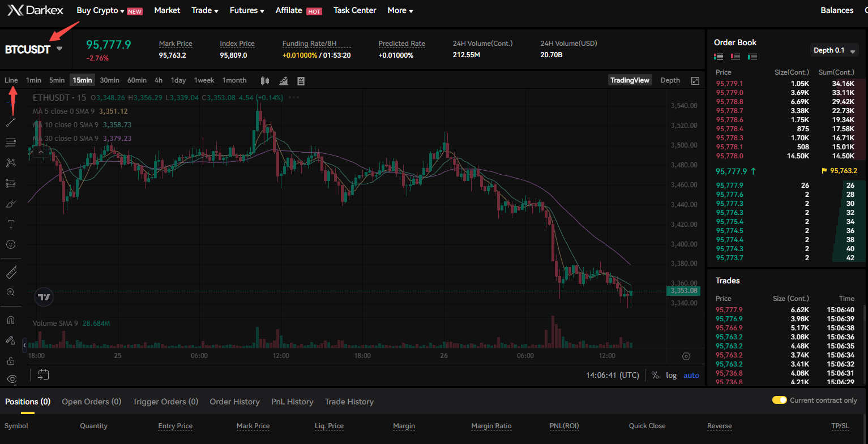
Task: Activate the zoom in tool
Action: pyautogui.click(x=11, y=292)
